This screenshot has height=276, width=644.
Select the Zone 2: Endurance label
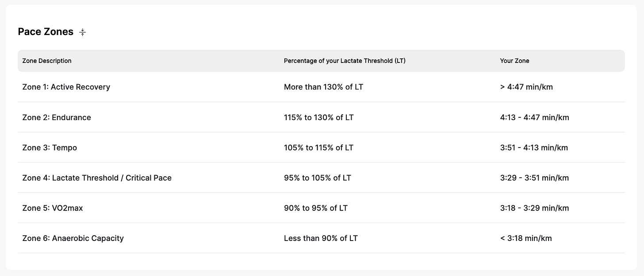click(57, 117)
